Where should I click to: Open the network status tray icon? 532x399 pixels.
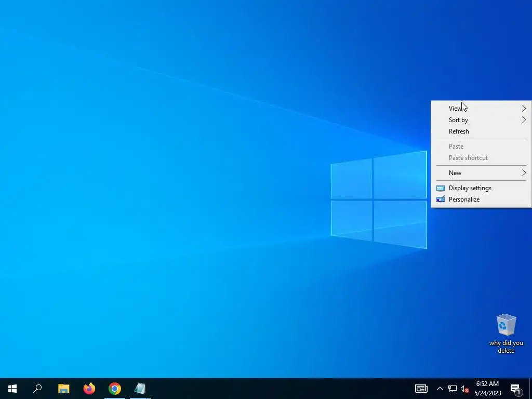pos(453,389)
